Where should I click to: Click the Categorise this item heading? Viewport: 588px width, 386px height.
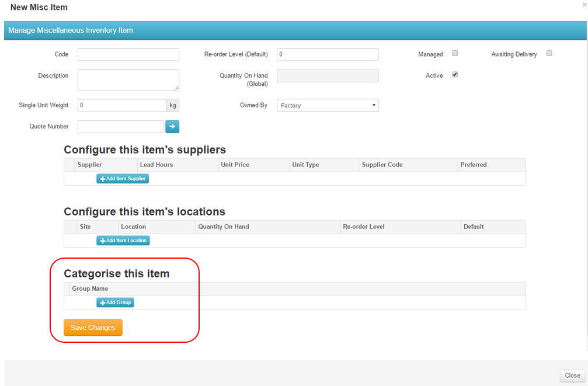point(117,273)
